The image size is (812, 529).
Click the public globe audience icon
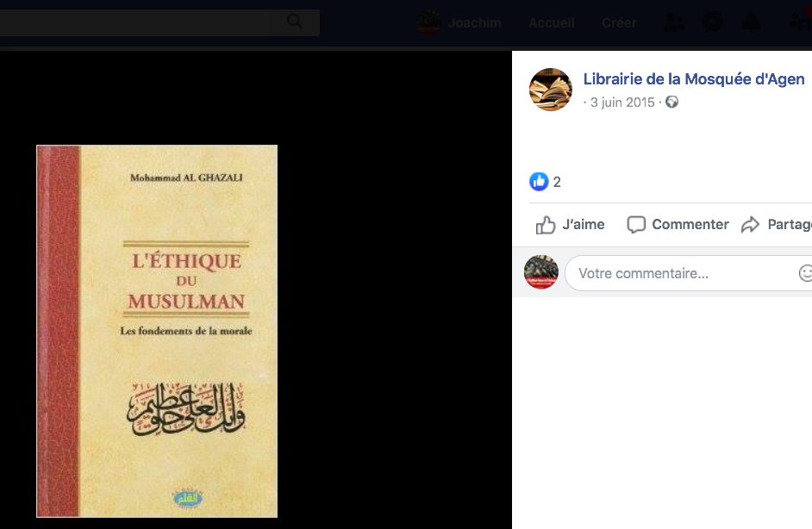[x=671, y=102]
